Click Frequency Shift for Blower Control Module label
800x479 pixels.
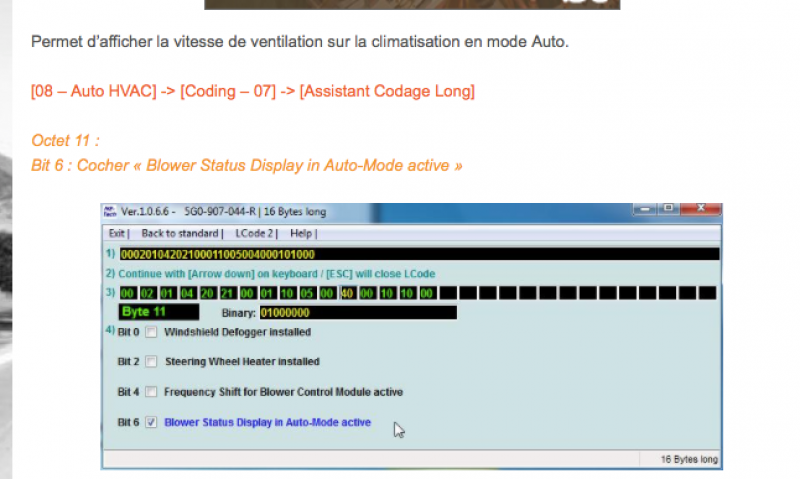[283, 392]
